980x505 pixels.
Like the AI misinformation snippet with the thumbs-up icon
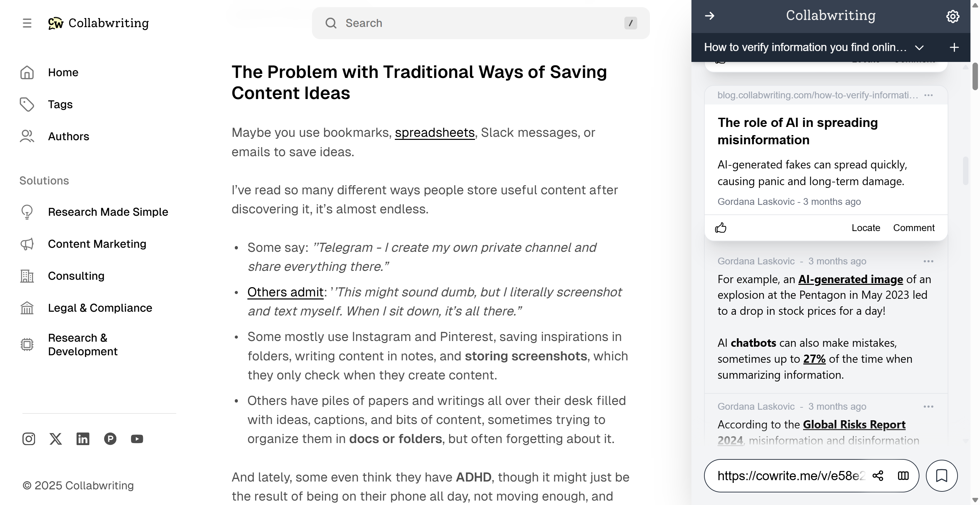721,228
